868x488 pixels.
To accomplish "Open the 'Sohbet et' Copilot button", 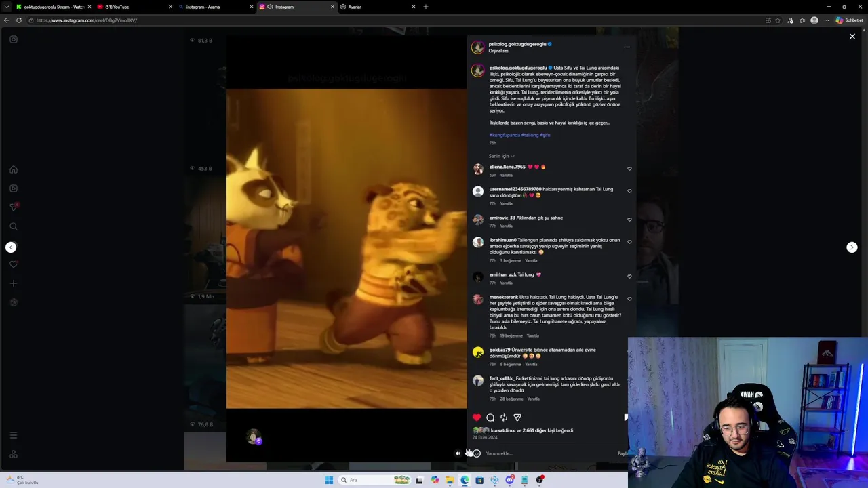I will (849, 20).
